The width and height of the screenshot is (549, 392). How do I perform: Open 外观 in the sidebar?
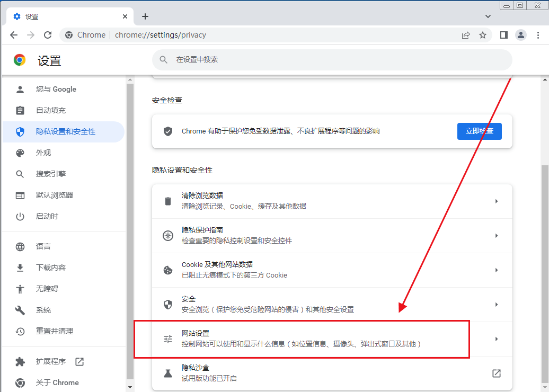pos(63,153)
